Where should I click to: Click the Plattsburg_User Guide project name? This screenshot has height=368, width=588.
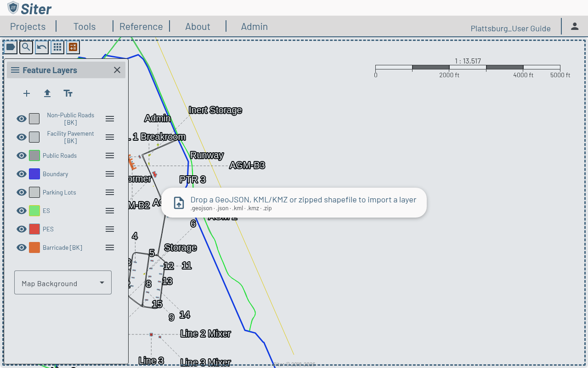click(511, 29)
